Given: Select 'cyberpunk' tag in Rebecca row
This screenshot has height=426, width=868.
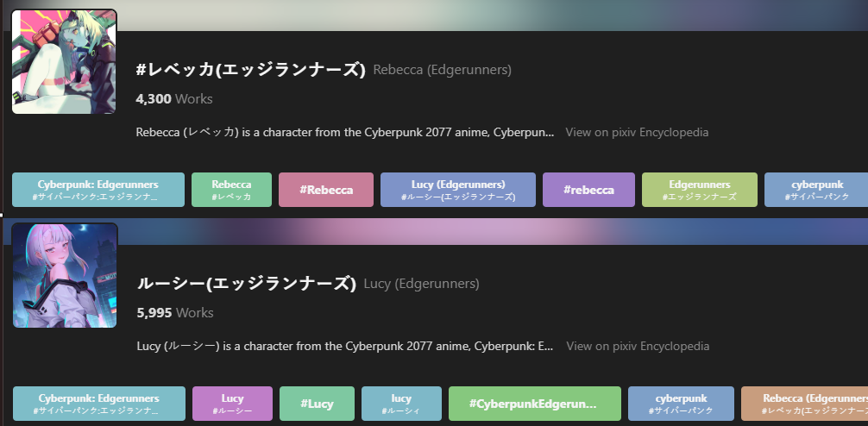Looking at the screenshot, I should click(x=816, y=190).
